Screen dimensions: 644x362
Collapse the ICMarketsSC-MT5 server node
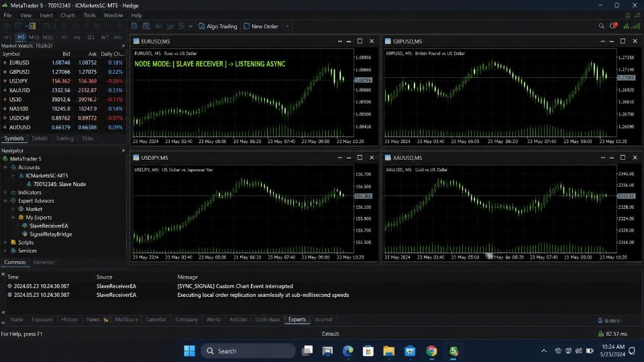pyautogui.click(x=13, y=176)
